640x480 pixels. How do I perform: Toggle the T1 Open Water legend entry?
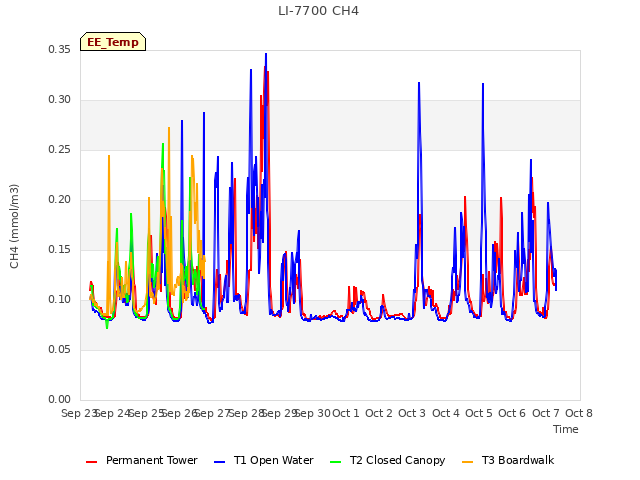[264, 460]
